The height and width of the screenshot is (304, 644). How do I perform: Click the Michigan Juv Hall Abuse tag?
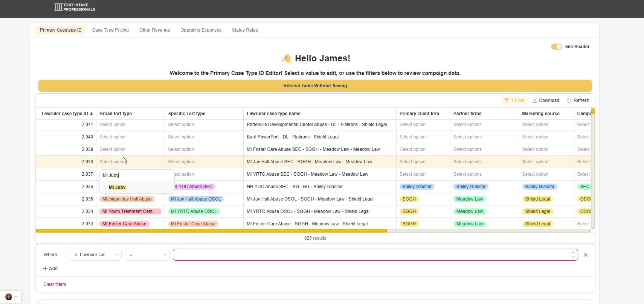point(127,199)
